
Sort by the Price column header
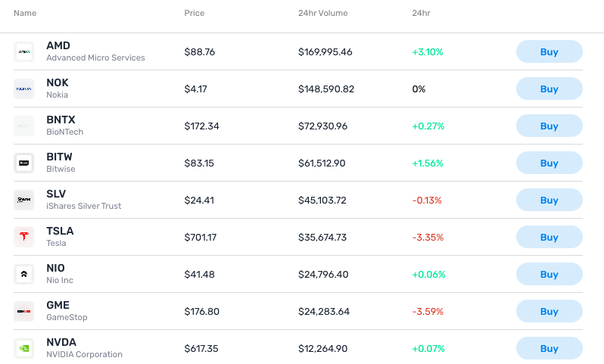tap(194, 13)
